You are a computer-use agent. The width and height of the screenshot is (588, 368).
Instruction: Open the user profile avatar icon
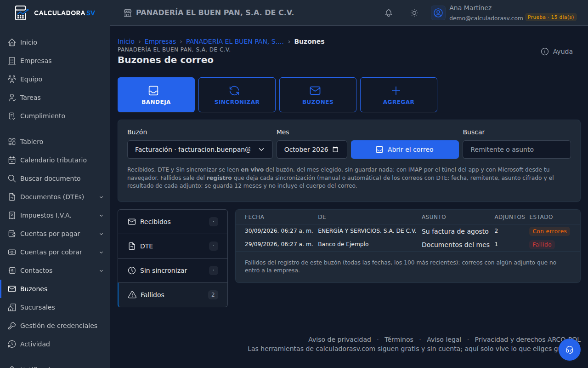(438, 13)
